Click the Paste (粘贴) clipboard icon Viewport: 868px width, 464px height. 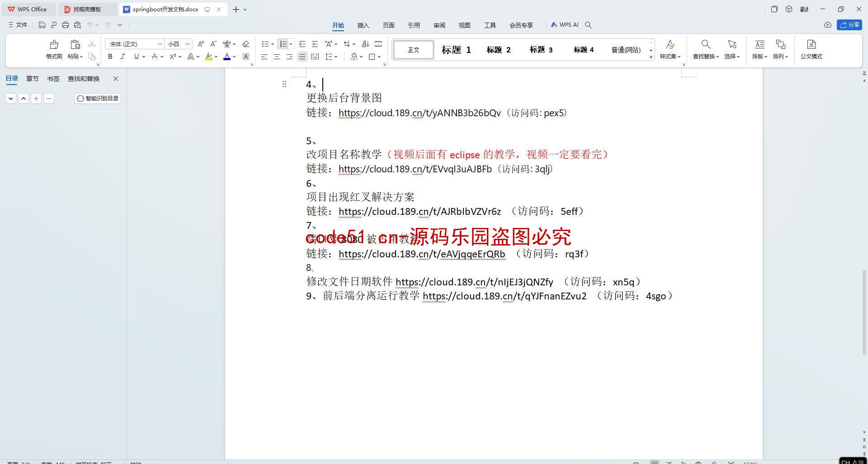click(x=75, y=44)
